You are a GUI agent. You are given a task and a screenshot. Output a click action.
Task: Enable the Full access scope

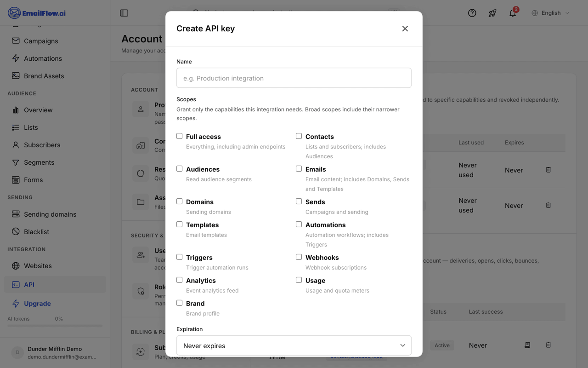point(180,136)
